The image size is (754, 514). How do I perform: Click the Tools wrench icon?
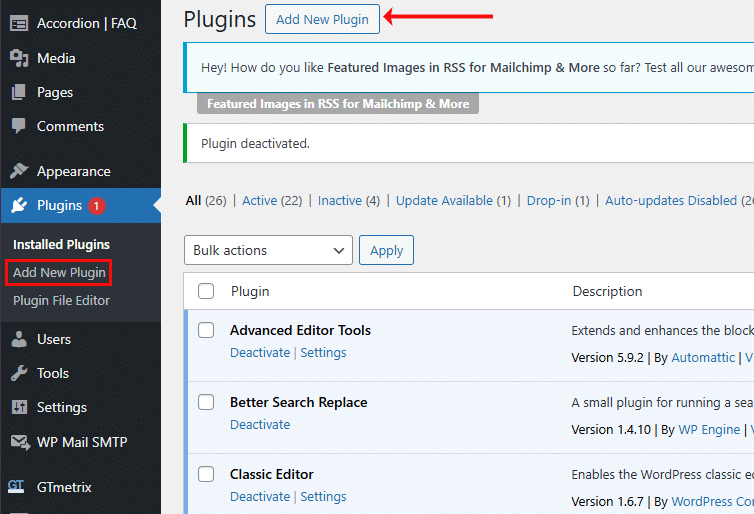pos(18,373)
